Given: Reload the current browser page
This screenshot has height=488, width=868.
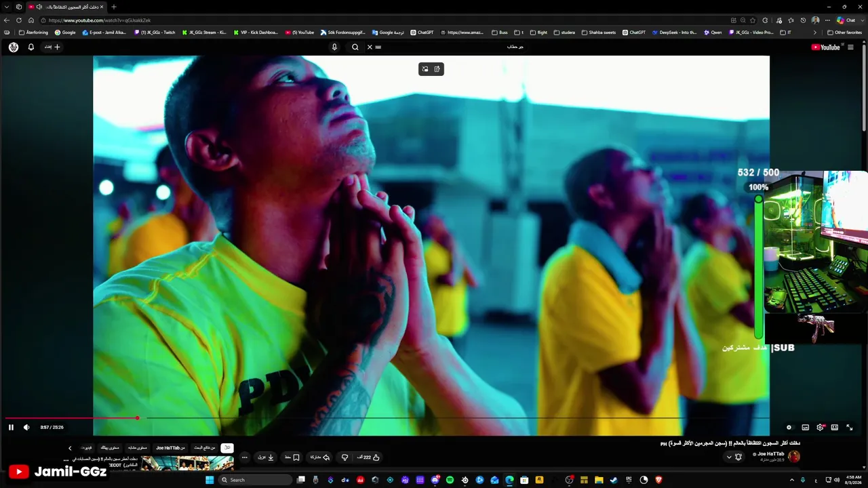Looking at the screenshot, I should coord(19,20).
